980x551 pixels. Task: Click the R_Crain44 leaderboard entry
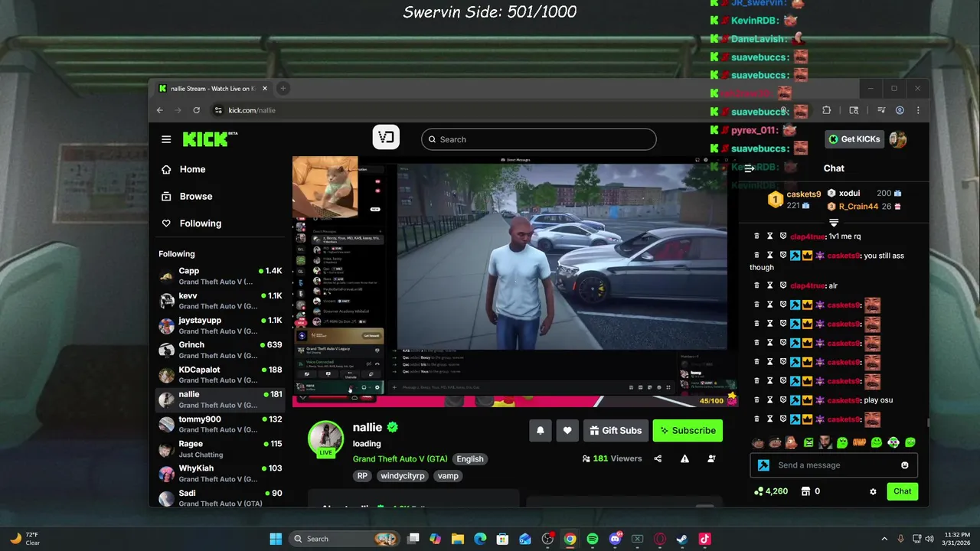(864, 207)
